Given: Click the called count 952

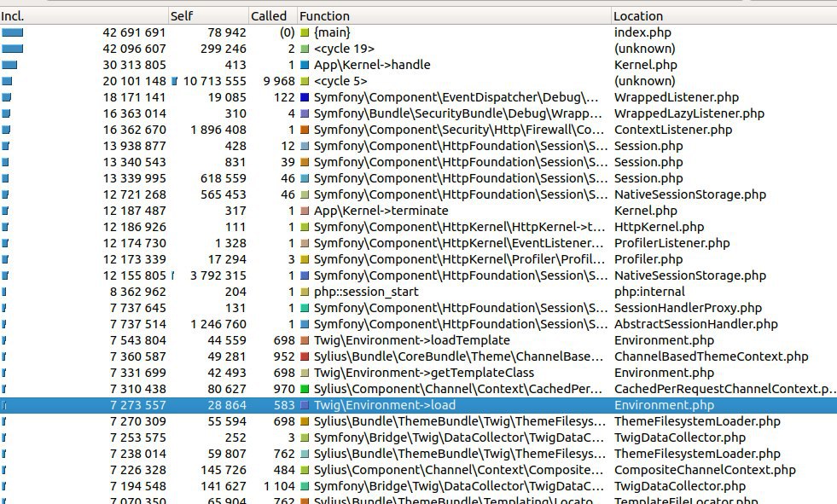Looking at the screenshot, I should pyautogui.click(x=284, y=356).
